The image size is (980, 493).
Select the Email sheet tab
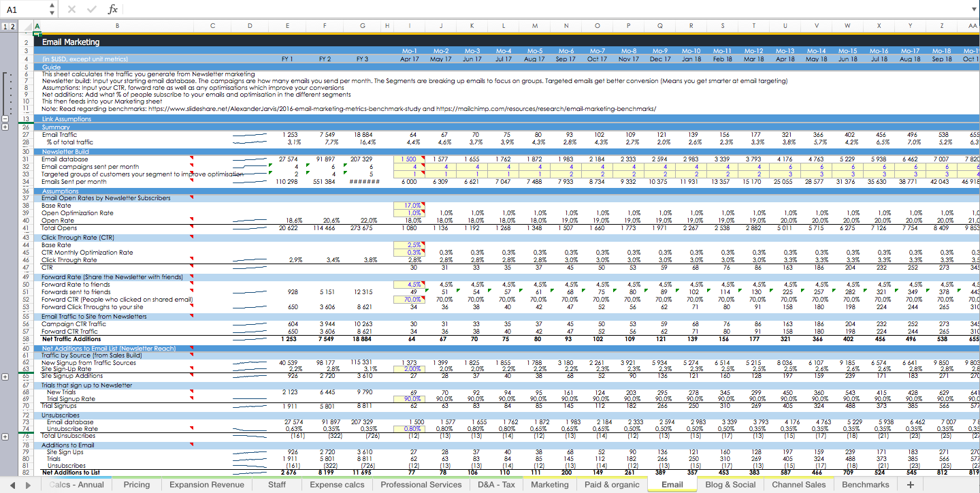672,485
